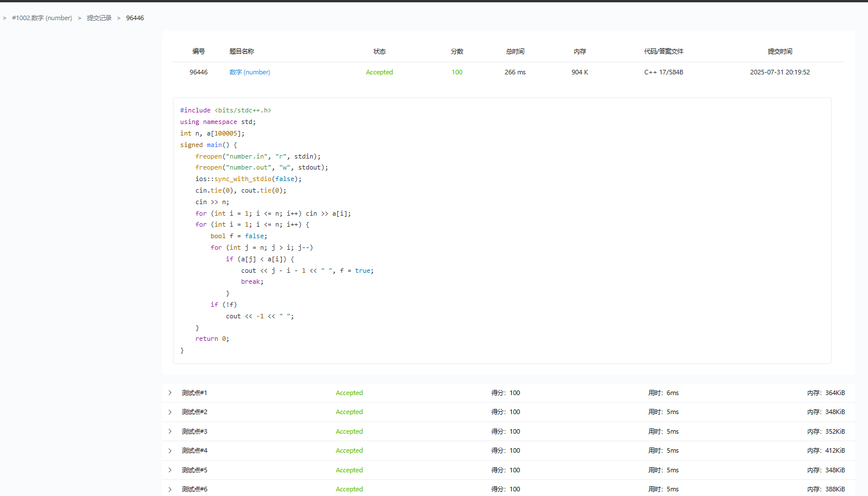Expand the 测试点#2 chevron arrow
This screenshot has width=868, height=496.
coord(170,412)
